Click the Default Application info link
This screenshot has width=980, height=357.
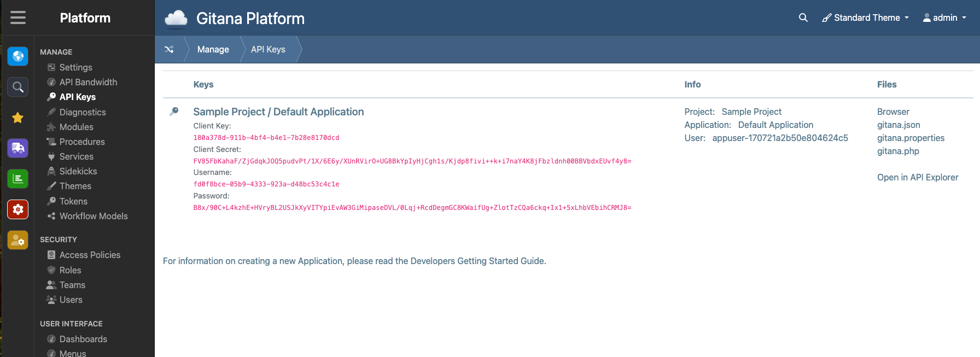tap(775, 125)
